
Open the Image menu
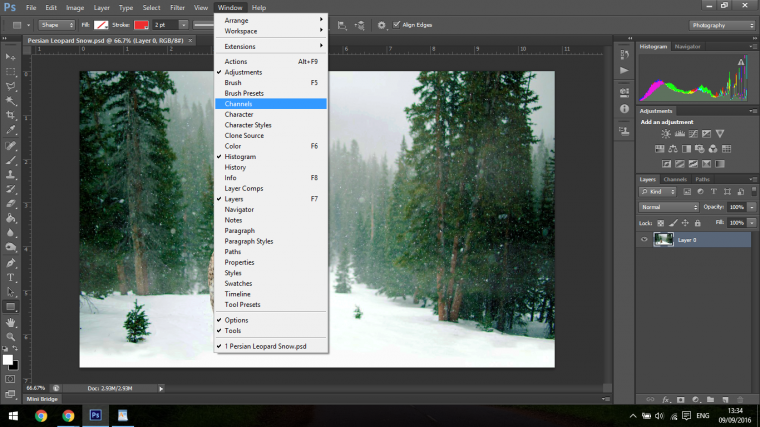pos(75,8)
